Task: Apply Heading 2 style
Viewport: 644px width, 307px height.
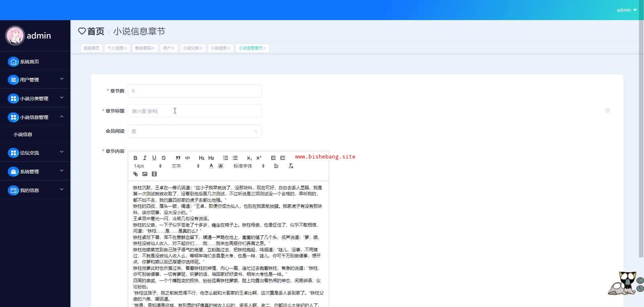Action: 211,158
